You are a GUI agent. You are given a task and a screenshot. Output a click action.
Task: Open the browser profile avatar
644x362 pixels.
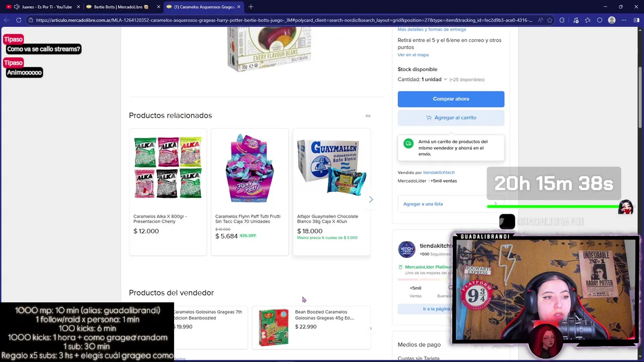point(612,20)
